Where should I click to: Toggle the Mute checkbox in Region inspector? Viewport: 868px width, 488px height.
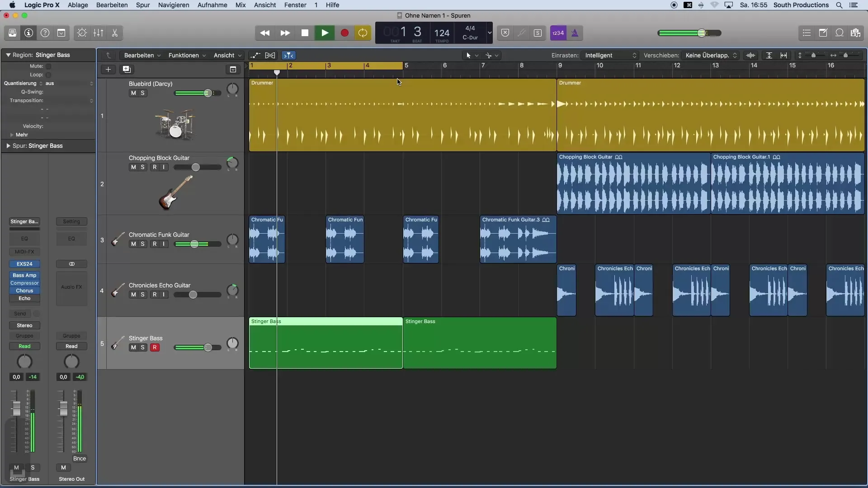[x=48, y=66]
